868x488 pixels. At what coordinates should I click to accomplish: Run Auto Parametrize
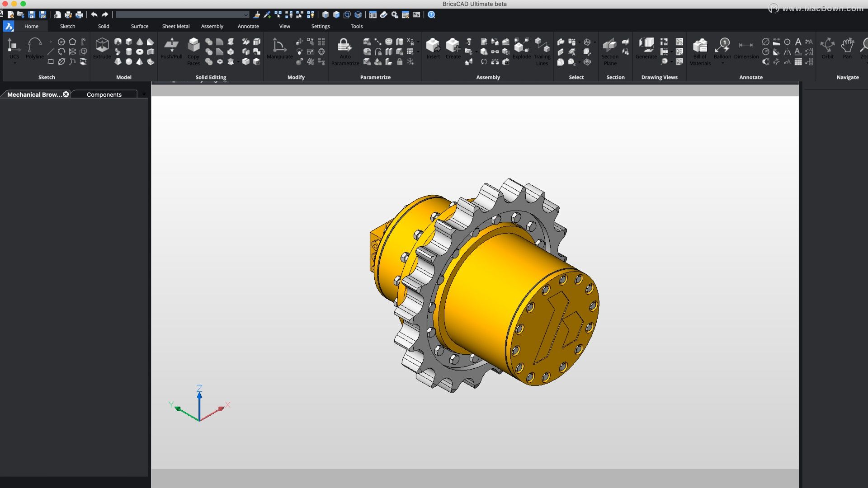344,50
